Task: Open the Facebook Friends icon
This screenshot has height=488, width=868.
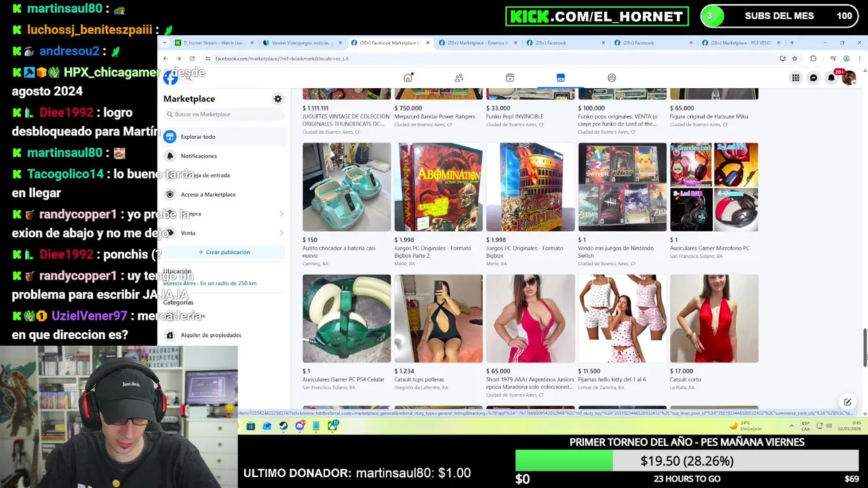Action: (x=459, y=78)
